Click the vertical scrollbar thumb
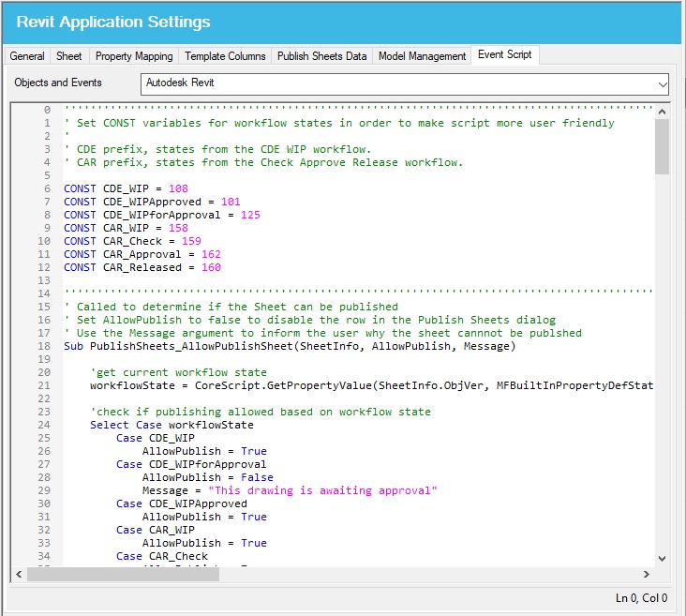Viewport: 686px width, 616px height. (x=662, y=146)
